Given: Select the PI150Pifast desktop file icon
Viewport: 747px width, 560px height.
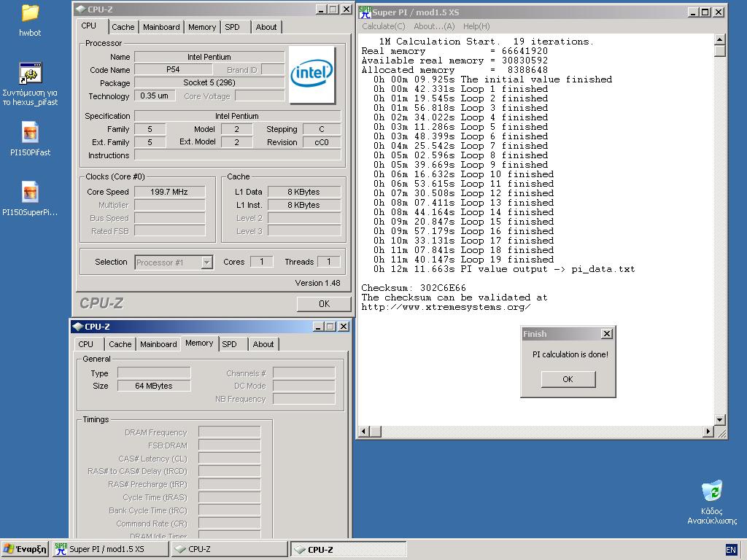Looking at the screenshot, I should click(x=30, y=133).
